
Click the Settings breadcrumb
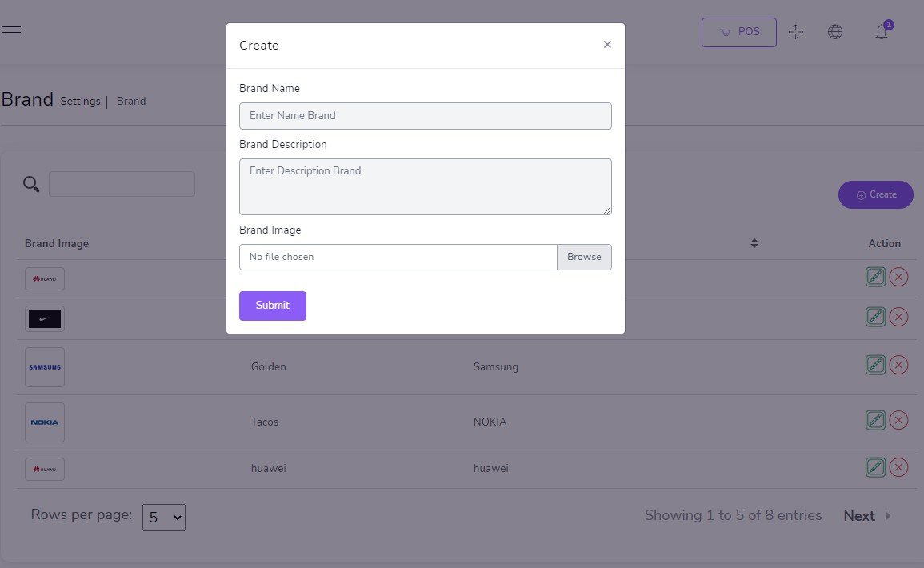(x=80, y=101)
